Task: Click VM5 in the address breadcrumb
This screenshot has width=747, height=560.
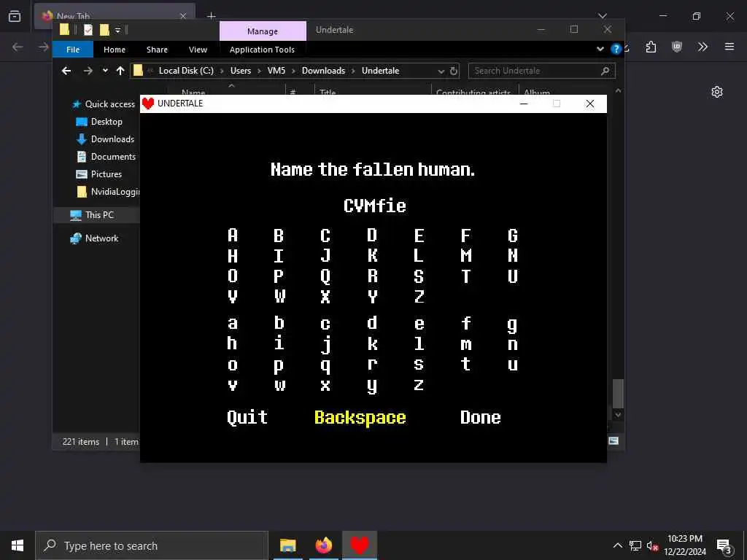Action: [x=276, y=71]
